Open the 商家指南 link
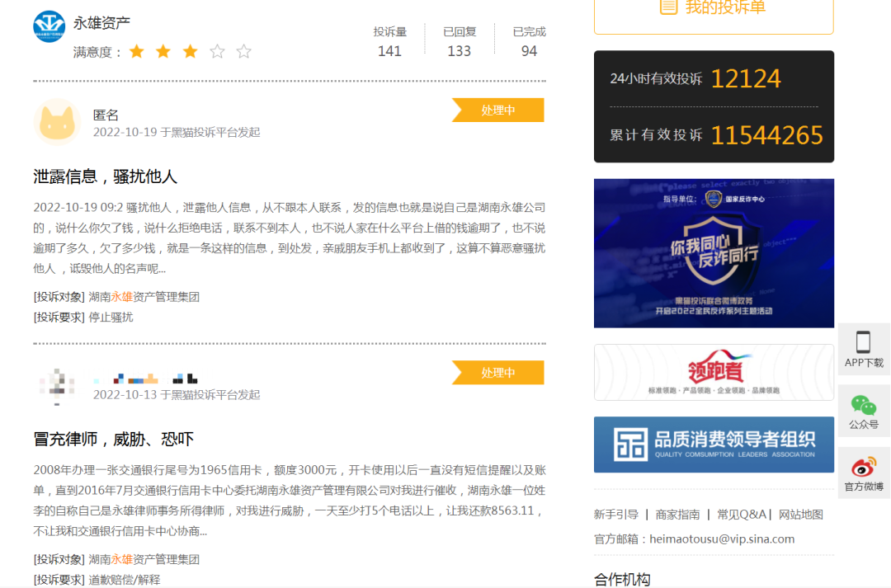 tap(677, 515)
